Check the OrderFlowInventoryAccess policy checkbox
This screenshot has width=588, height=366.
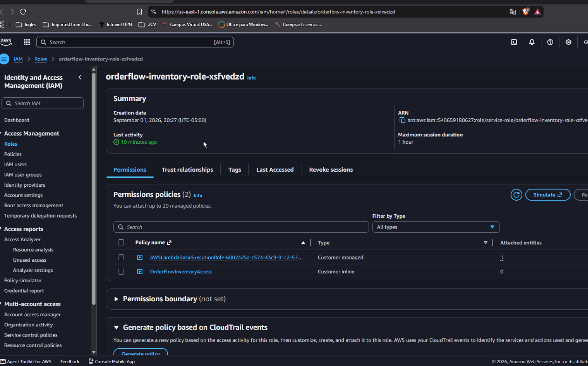pos(121,271)
